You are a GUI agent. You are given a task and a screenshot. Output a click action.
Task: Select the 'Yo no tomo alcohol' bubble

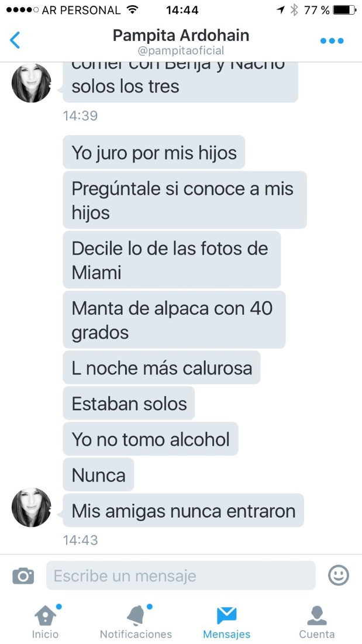pyautogui.click(x=151, y=439)
